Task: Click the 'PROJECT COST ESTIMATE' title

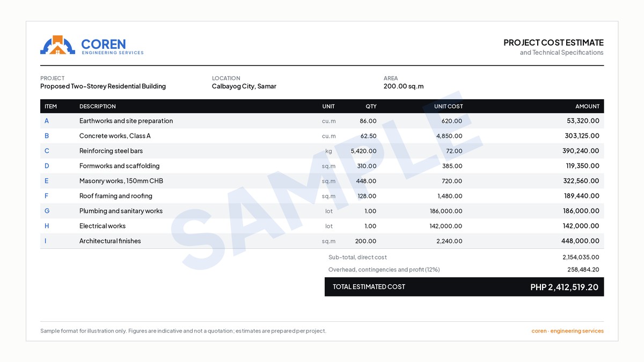Action: [553, 42]
